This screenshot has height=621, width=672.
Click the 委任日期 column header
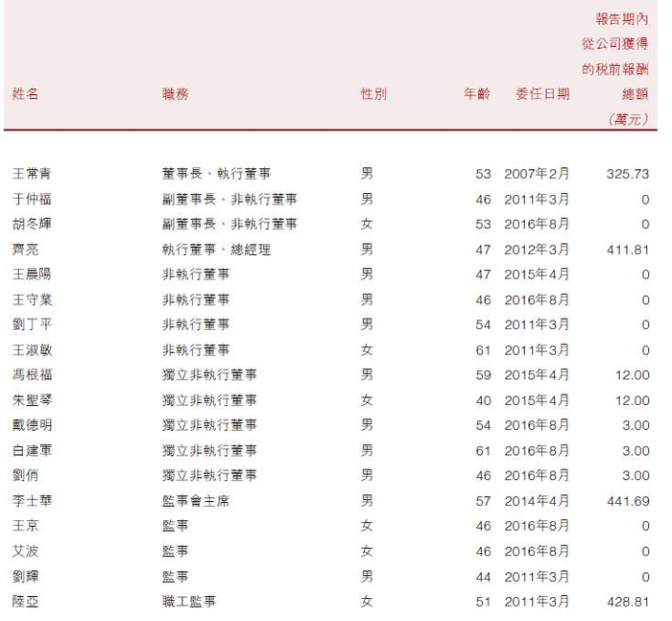tap(542, 93)
